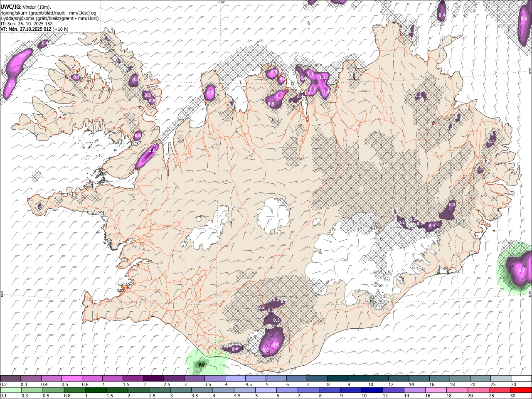Select the bright red final swatch above lower scale 30
The width and height of the screenshot is (532, 399).
click(520, 390)
